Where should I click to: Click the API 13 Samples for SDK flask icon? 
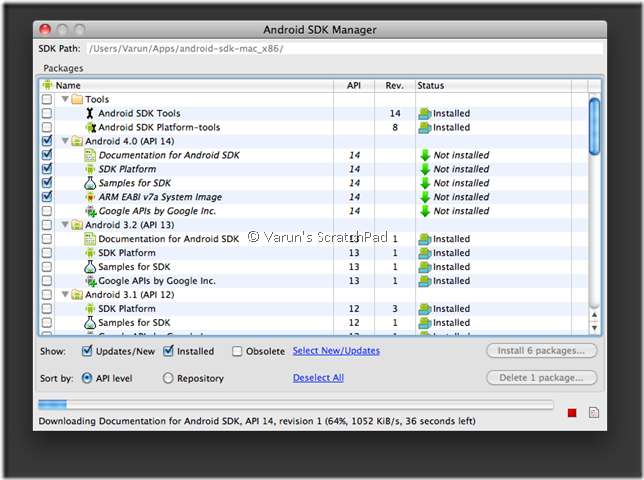90,267
